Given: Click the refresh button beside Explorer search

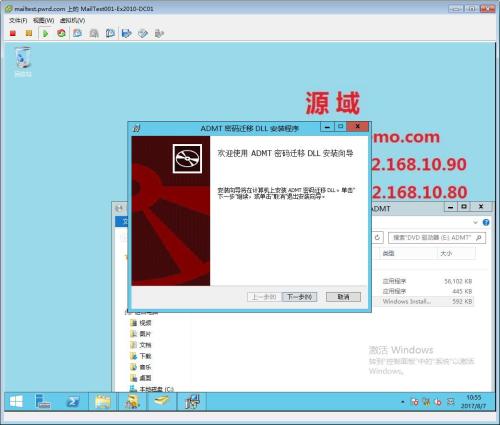Looking at the screenshot, I should click(x=377, y=237).
